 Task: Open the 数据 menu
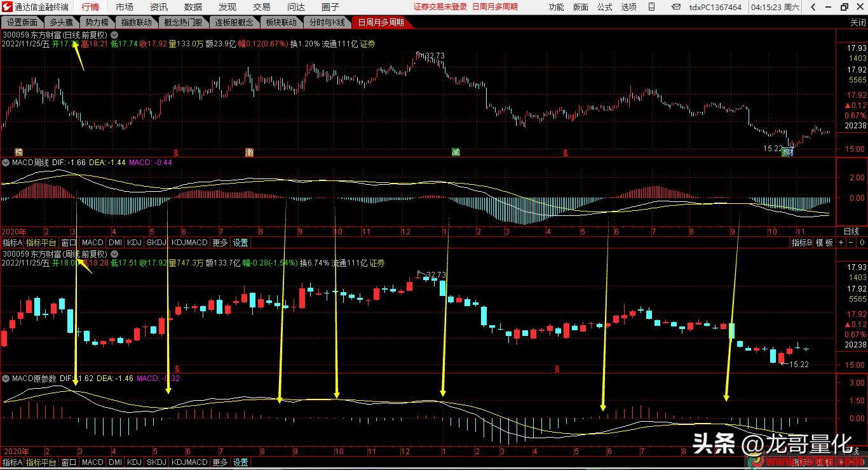193,7
